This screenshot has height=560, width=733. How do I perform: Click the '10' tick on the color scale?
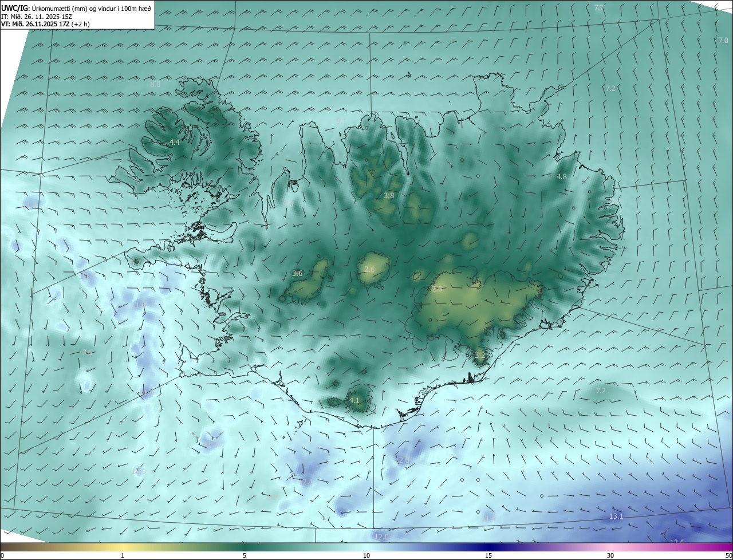pos(366,555)
